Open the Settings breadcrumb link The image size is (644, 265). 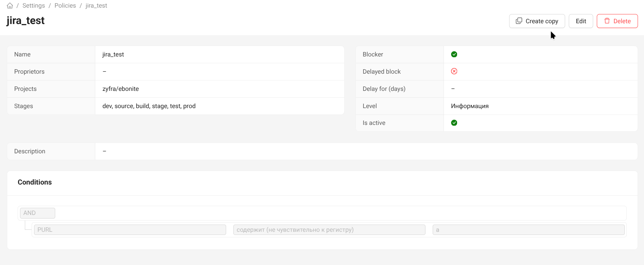(x=34, y=6)
